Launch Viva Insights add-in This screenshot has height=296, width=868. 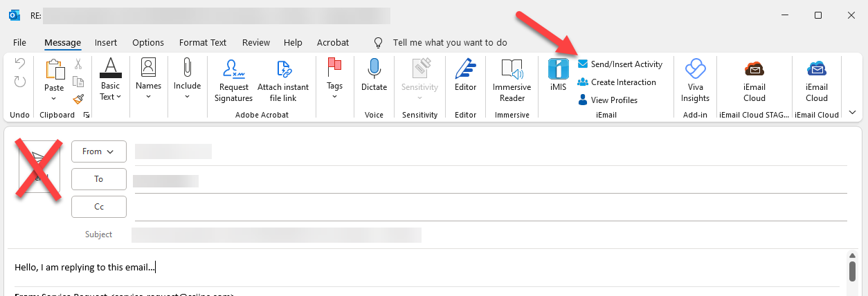pyautogui.click(x=694, y=80)
